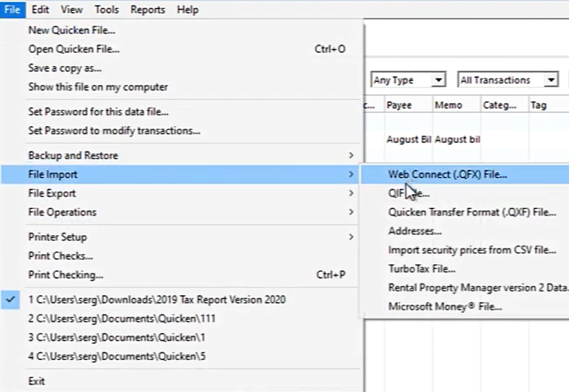
Task: Expand the File Export submenu
Action: (181, 193)
